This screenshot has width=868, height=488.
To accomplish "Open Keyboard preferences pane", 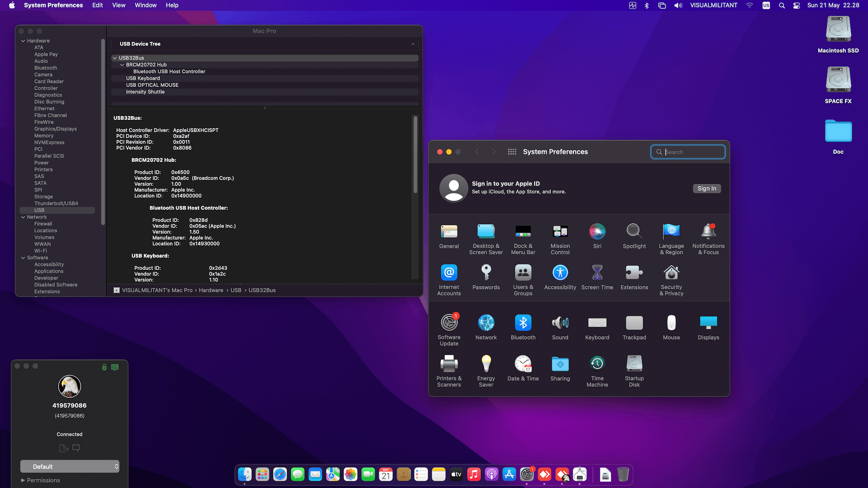I will [597, 328].
